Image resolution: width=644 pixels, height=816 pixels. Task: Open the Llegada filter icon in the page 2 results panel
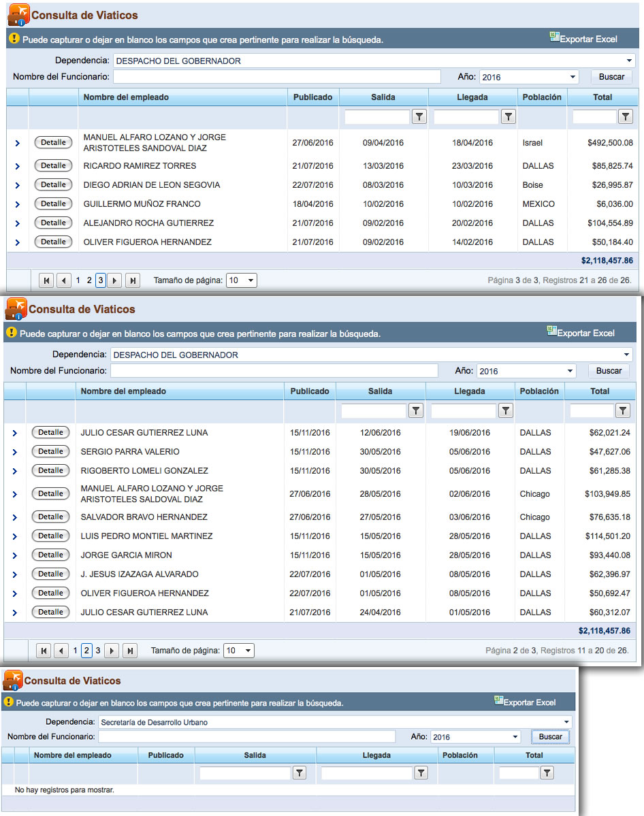(x=506, y=410)
